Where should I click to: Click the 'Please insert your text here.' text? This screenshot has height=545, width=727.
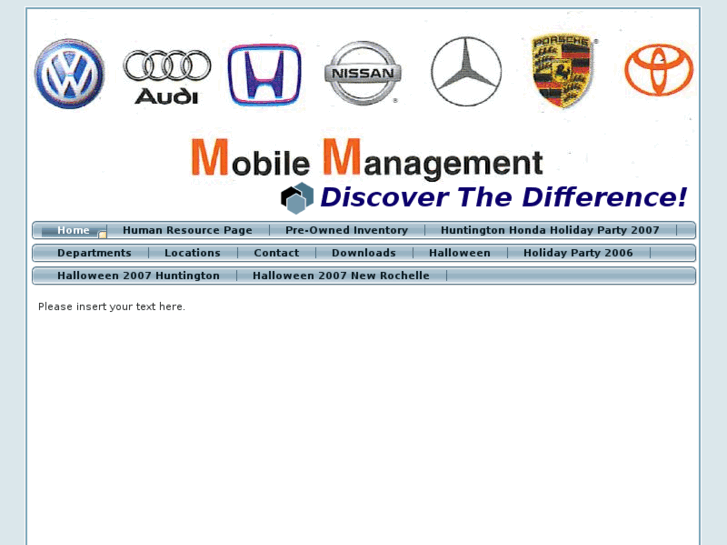(111, 307)
